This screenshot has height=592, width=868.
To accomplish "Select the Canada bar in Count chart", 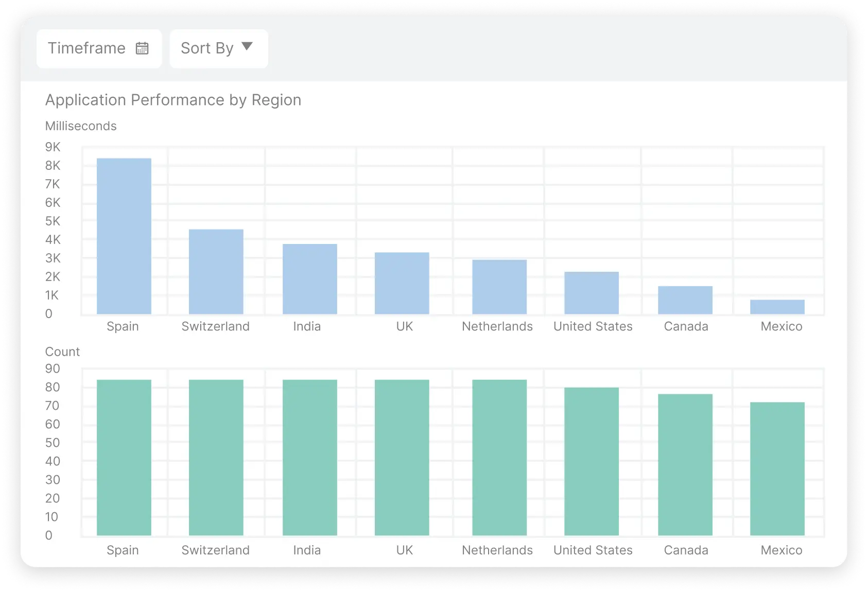I will coord(685,463).
